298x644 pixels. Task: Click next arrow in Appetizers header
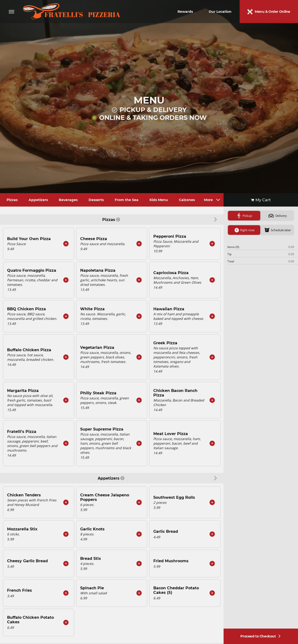click(x=215, y=478)
